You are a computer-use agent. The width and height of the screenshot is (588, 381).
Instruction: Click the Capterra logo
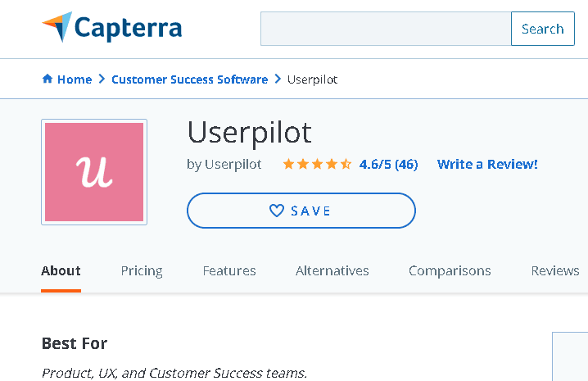[x=111, y=27]
